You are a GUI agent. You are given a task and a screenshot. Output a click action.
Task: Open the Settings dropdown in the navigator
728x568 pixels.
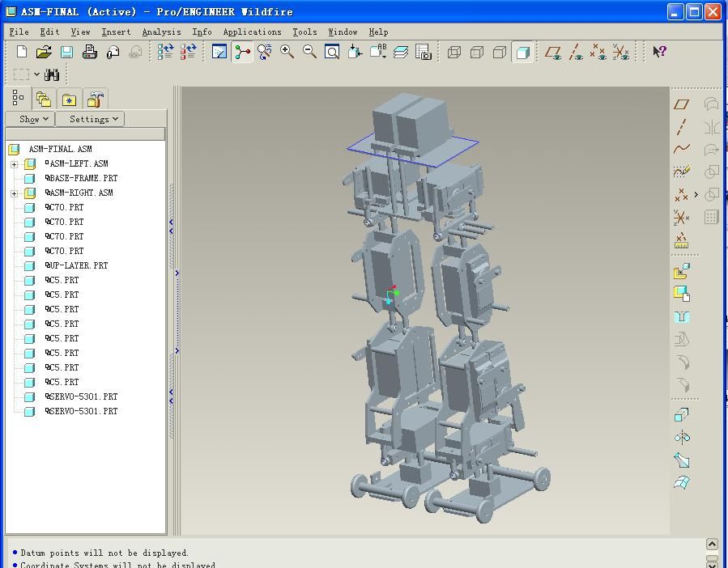point(90,119)
